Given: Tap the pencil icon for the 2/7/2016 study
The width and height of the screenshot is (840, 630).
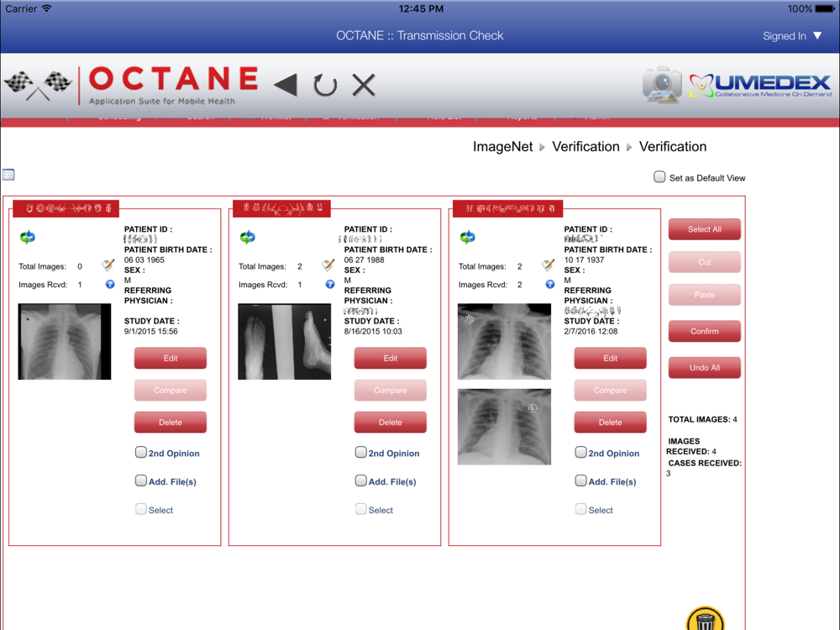Looking at the screenshot, I should point(548,265).
